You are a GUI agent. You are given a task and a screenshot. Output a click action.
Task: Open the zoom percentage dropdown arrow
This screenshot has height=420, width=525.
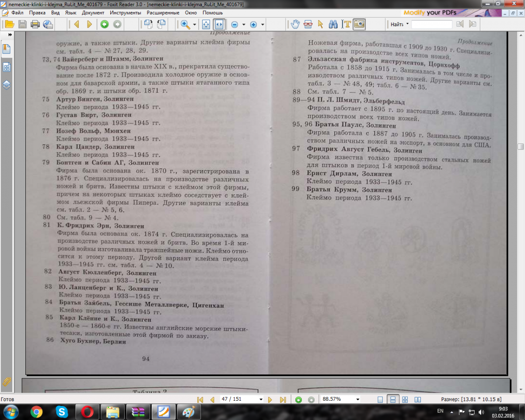tap(358, 399)
